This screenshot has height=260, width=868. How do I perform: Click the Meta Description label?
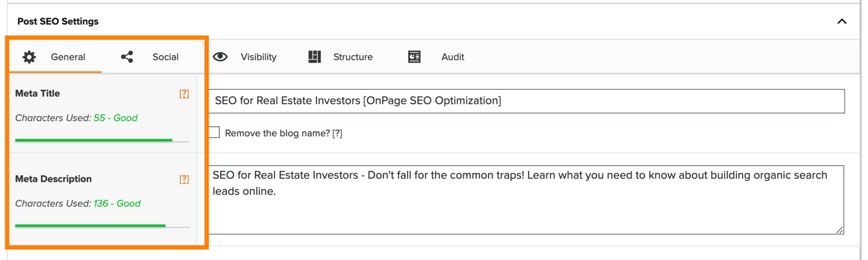[x=53, y=179]
